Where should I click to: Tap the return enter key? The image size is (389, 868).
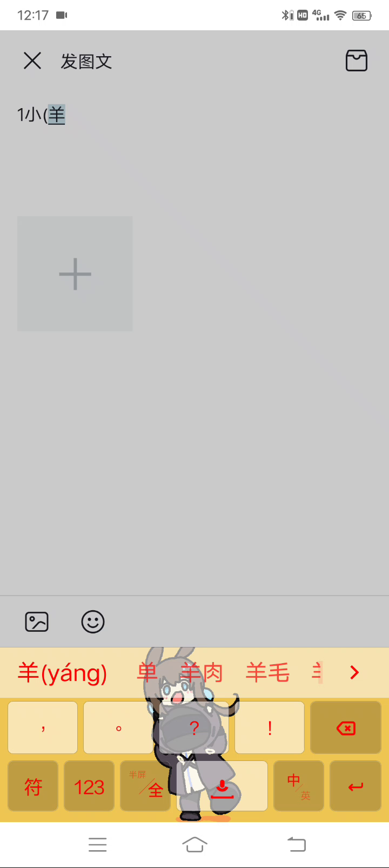(x=356, y=786)
